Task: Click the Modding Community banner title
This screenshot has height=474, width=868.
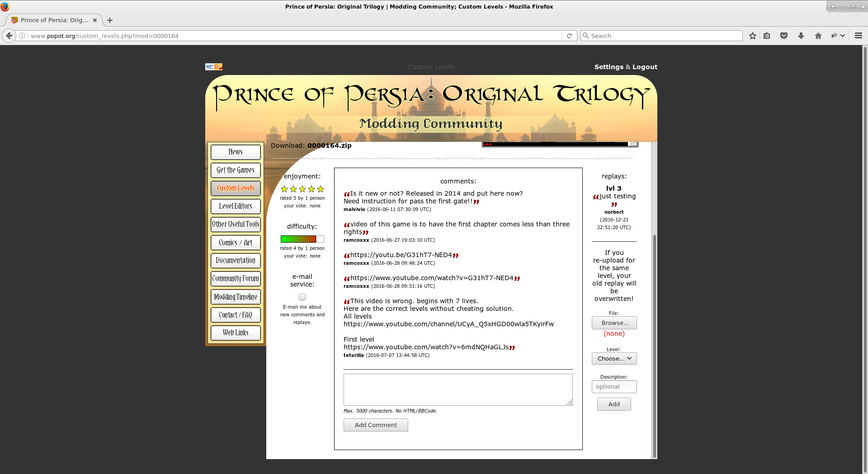Action: [x=431, y=124]
